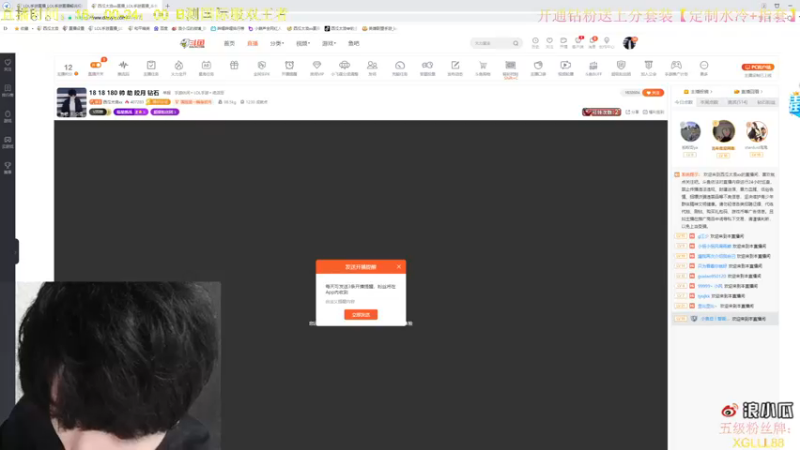The width and height of the screenshot is (800, 450).
Task: Open the left rank avatar in right panel
Action: pyautogui.click(x=690, y=132)
